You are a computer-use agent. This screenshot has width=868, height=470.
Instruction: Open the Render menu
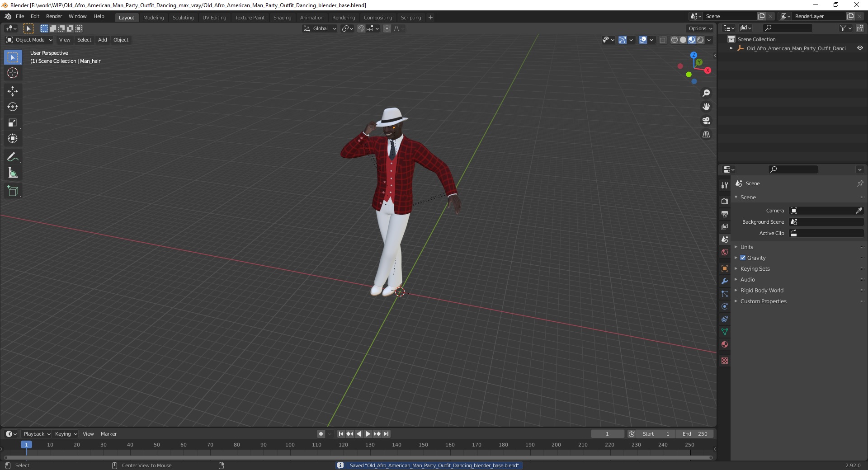54,16
